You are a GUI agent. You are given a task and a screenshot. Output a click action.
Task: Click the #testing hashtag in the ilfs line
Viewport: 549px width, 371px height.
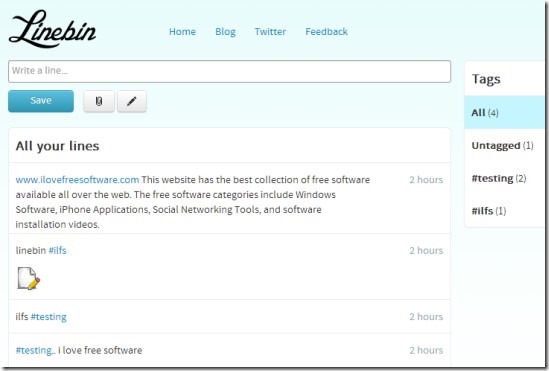click(x=48, y=317)
